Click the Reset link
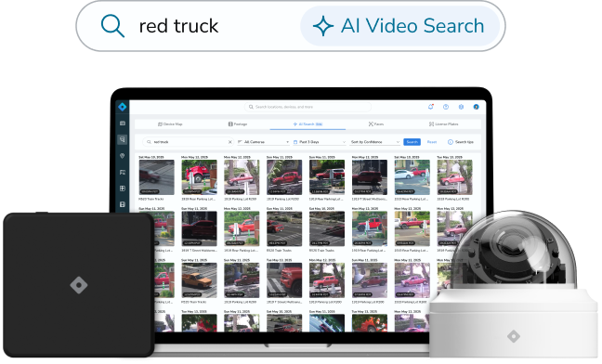The image size is (602, 364). point(432,142)
